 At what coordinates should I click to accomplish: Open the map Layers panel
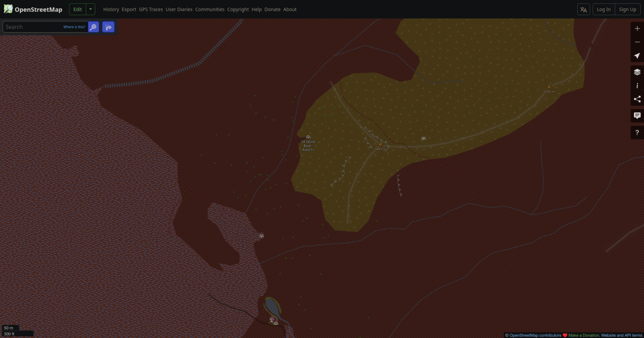coord(637,72)
